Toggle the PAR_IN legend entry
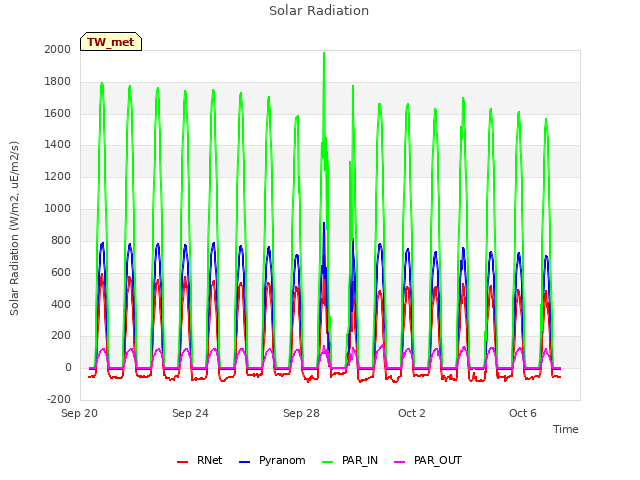The image size is (640, 480). (x=350, y=460)
